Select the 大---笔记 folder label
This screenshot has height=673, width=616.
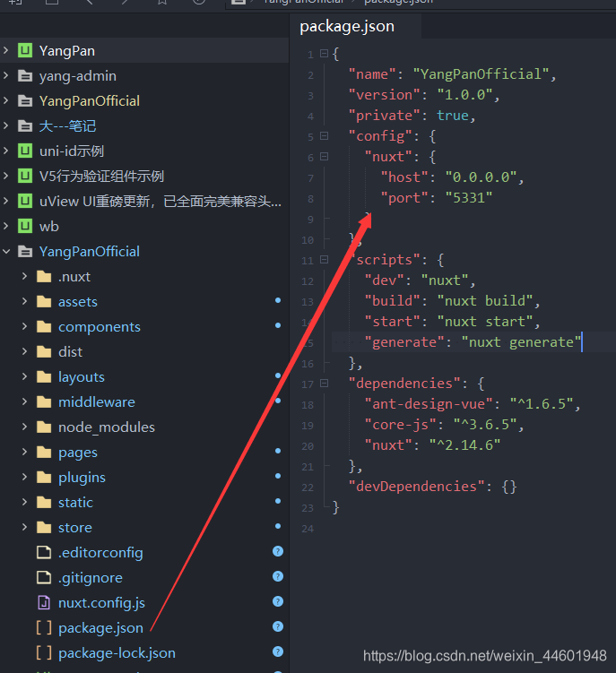point(68,126)
